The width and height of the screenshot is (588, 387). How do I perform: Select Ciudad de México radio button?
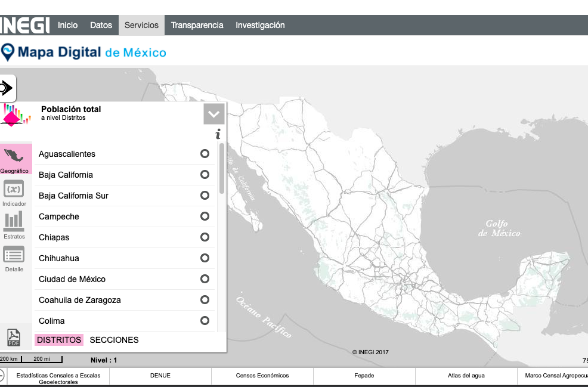coord(205,279)
